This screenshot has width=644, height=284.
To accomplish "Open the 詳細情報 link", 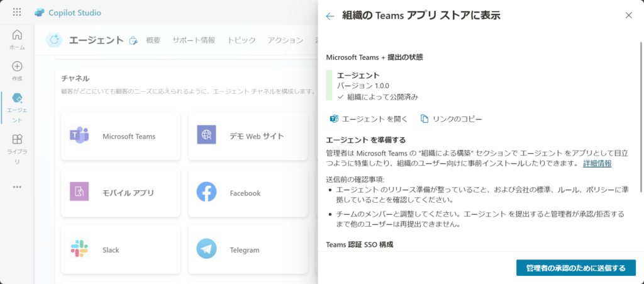I will click(x=597, y=164).
